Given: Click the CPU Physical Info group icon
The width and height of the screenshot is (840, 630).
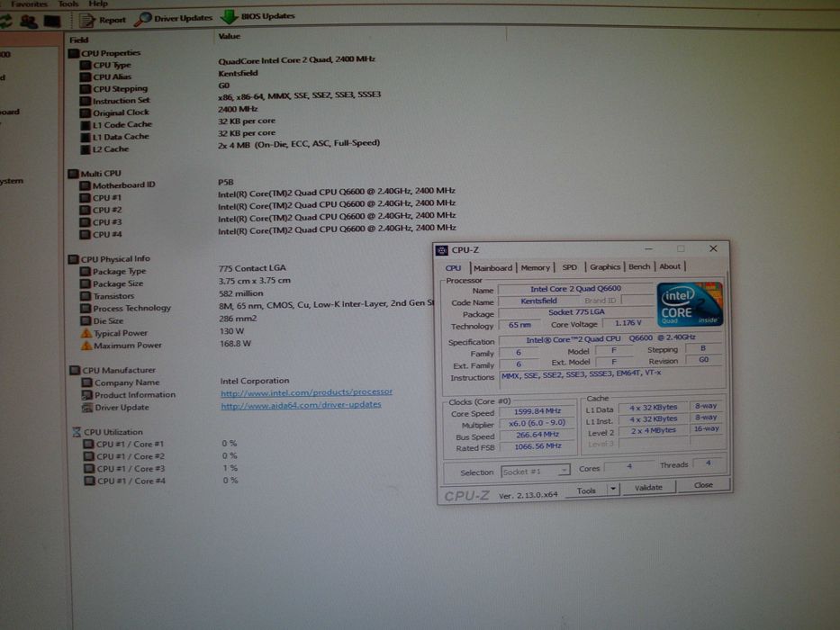Looking at the screenshot, I should point(74,259).
